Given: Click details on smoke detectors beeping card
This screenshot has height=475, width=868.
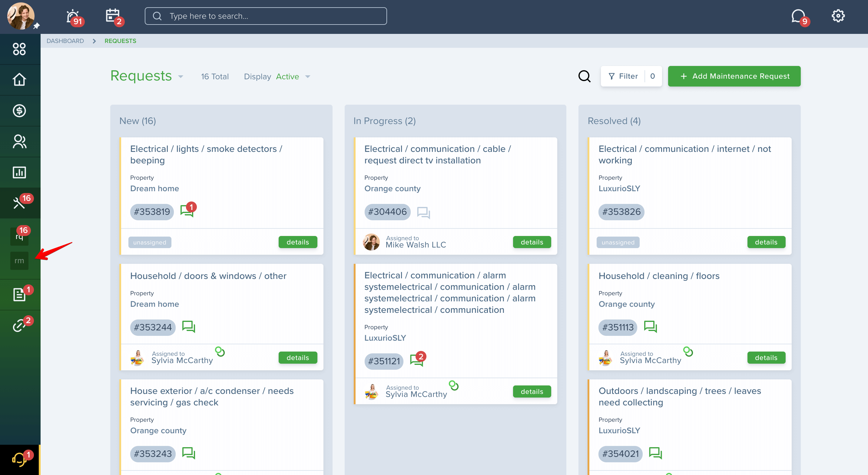Looking at the screenshot, I should click(298, 242).
